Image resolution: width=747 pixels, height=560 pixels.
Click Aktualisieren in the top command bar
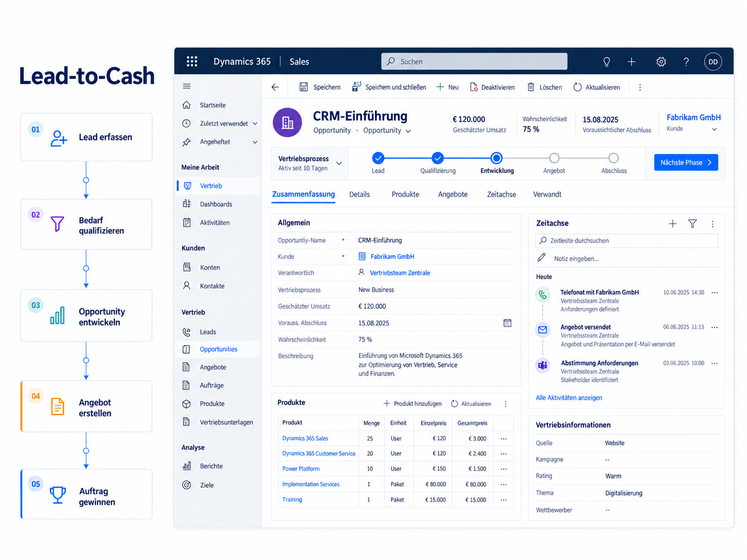point(597,87)
